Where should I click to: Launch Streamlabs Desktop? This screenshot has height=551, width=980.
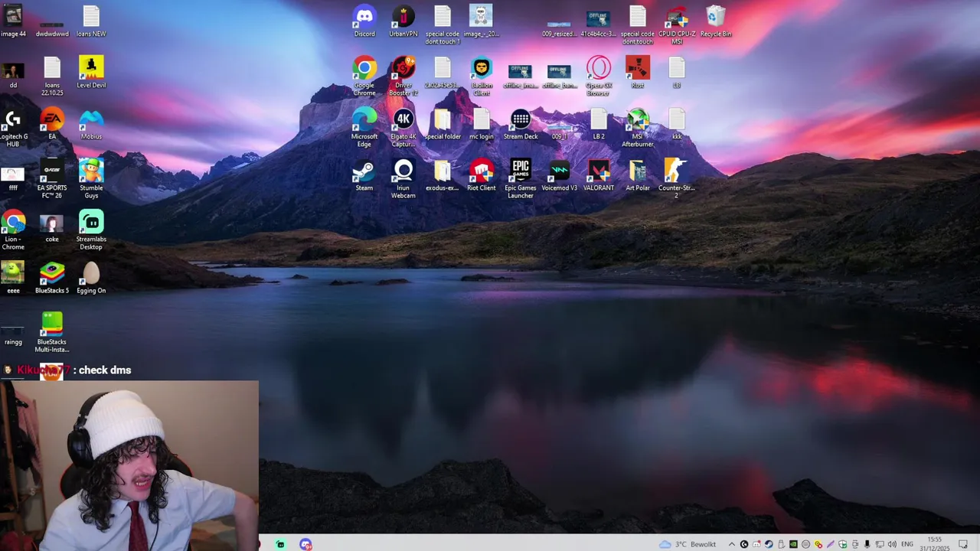point(91,230)
